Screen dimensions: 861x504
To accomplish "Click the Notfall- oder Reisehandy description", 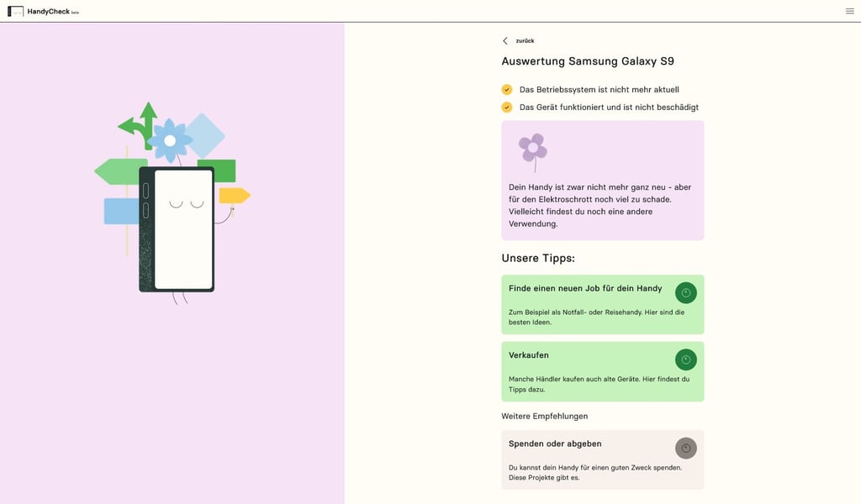I will (x=596, y=317).
